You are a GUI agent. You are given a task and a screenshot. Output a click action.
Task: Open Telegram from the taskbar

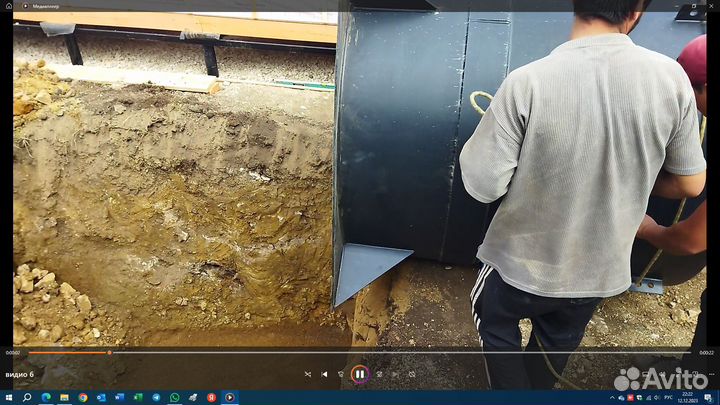(155, 397)
